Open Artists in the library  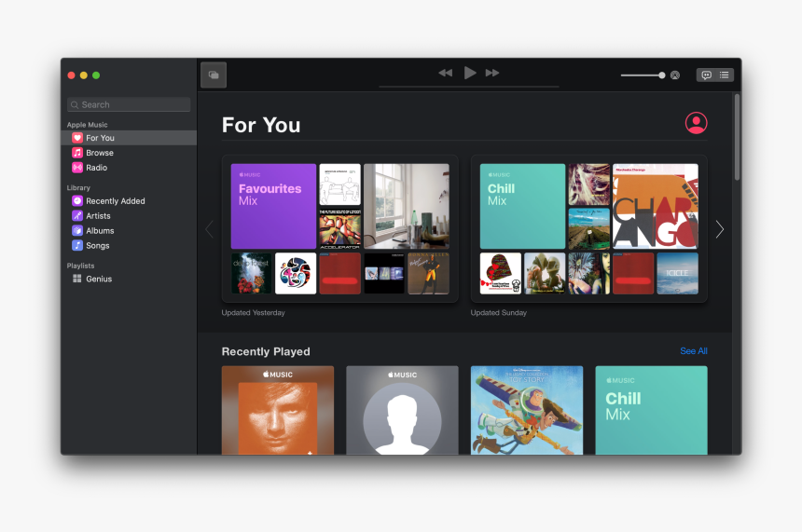pos(129,216)
